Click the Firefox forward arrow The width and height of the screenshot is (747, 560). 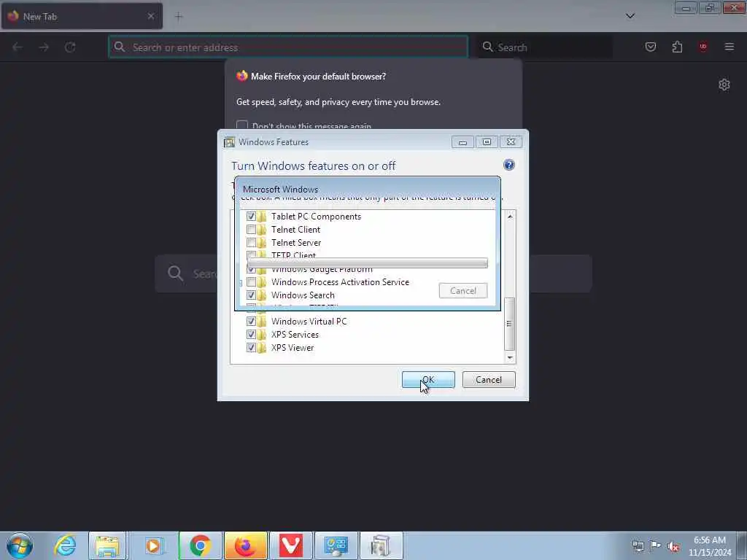pyautogui.click(x=44, y=47)
